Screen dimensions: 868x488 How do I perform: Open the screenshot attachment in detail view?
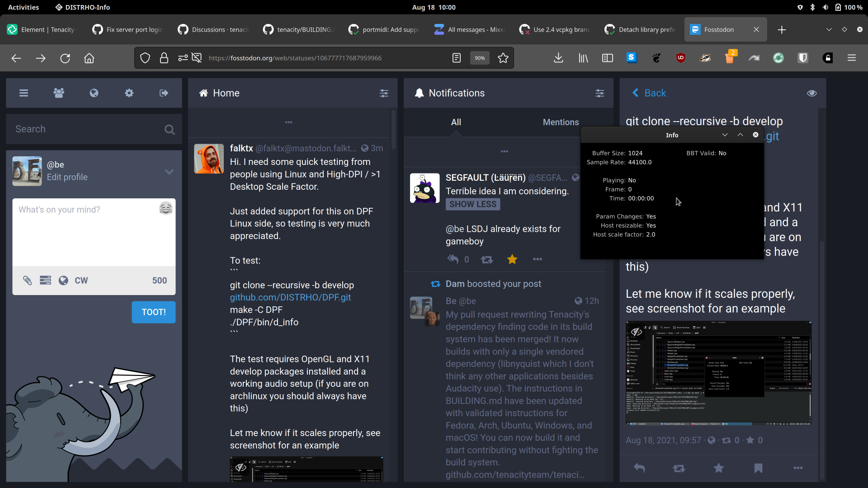click(719, 373)
